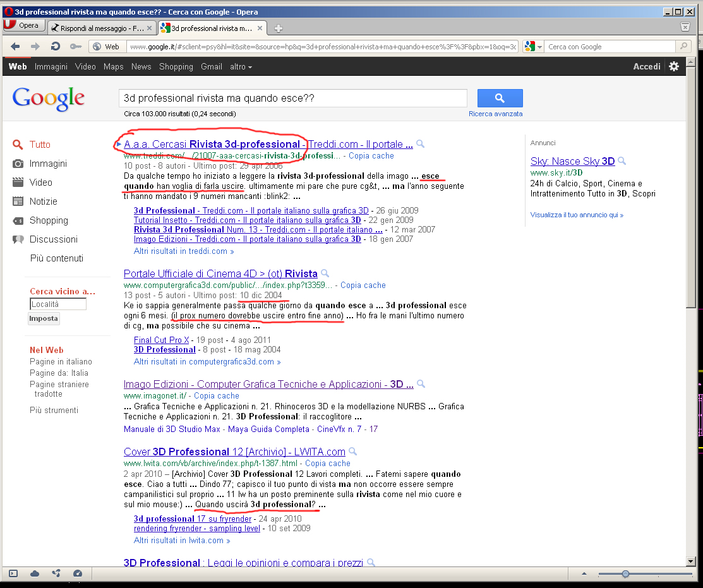Switch to 'Rispondi al messaggio' tab
The image size is (703, 588).
click(102, 28)
